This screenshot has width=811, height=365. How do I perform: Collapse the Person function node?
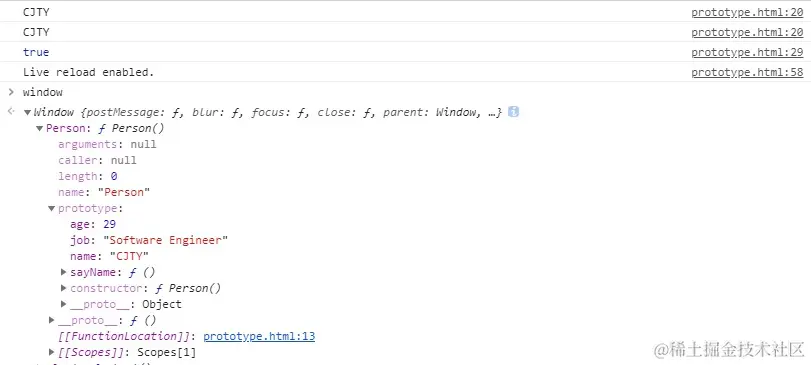(x=40, y=128)
